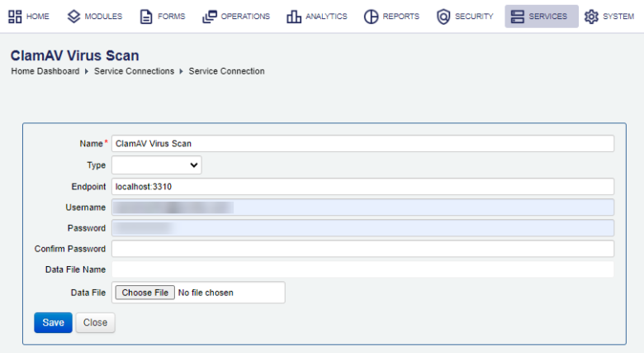Select the Service Connection breadcrumb
This screenshot has height=353, width=644.
click(x=226, y=71)
